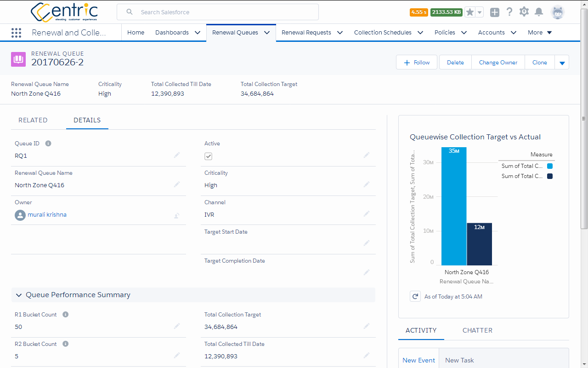
Task: Open murali krishna owner link
Action: click(x=47, y=215)
